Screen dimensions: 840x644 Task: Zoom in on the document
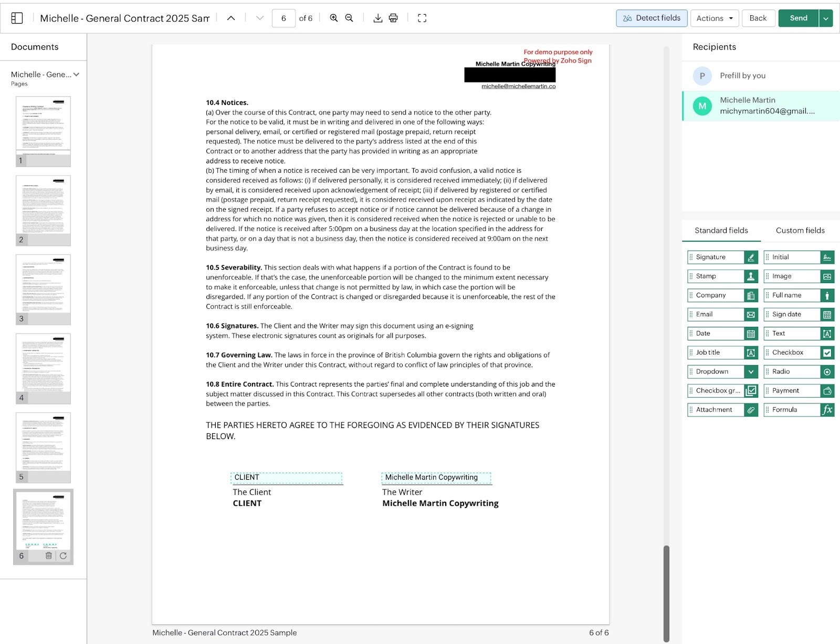333,18
